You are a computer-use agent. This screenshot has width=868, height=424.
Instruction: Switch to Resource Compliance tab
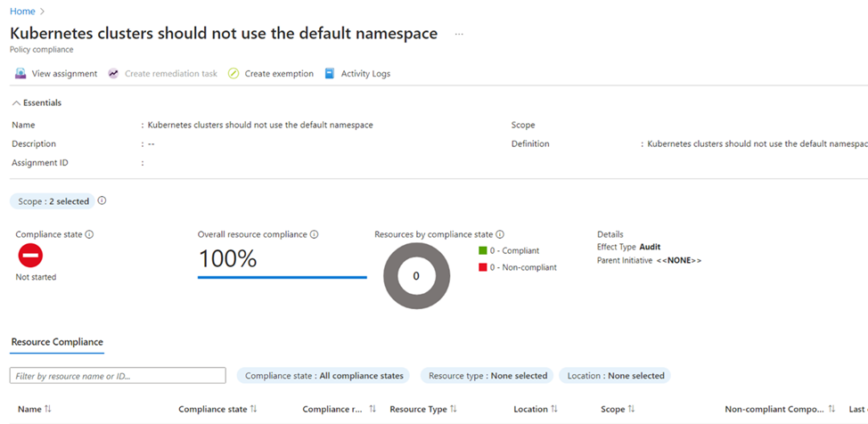(x=57, y=342)
